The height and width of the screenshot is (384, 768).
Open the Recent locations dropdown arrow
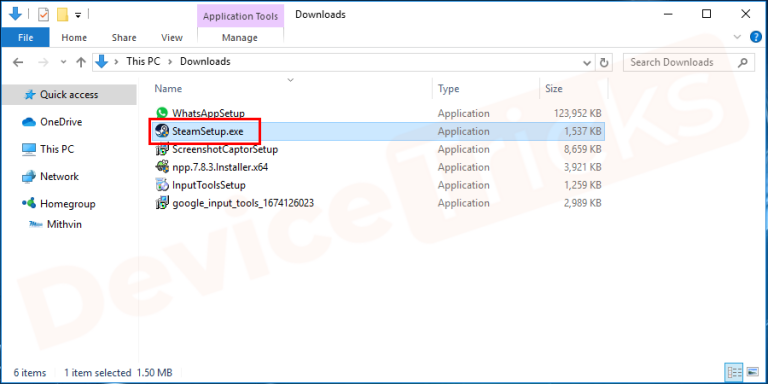[63, 62]
